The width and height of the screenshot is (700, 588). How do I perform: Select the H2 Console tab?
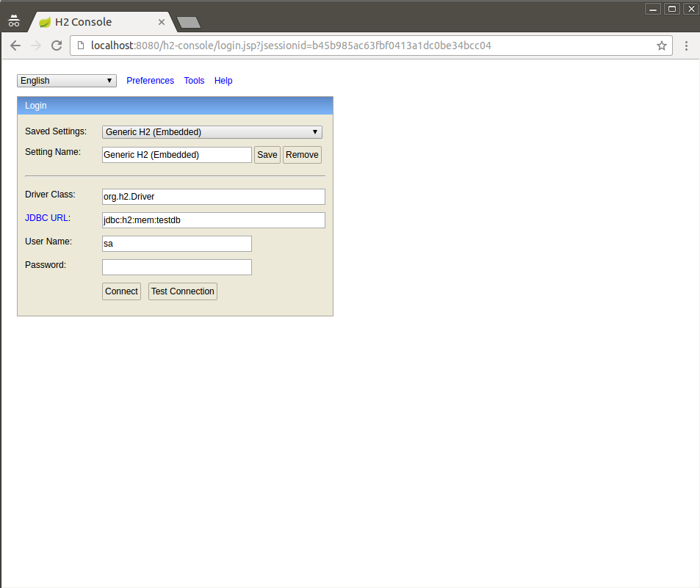[x=103, y=22]
